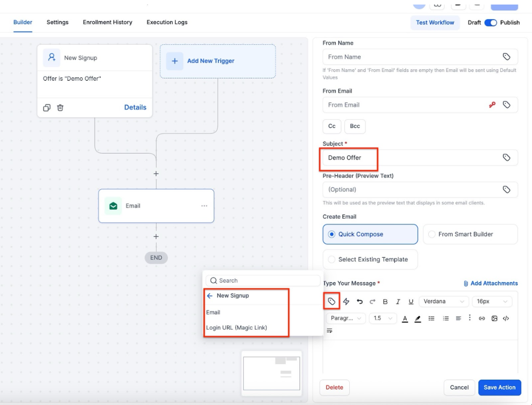
Task: Delete the New Signup trigger via trash icon
Action: (x=60, y=107)
